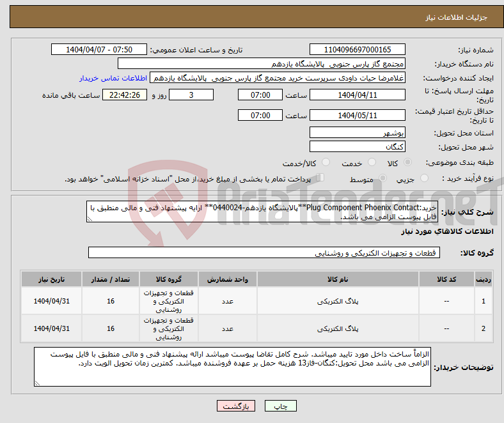Image resolution: width=504 pixels, height=423 pixels.
Task: Click unit عدد in row 2
Action: point(228,328)
